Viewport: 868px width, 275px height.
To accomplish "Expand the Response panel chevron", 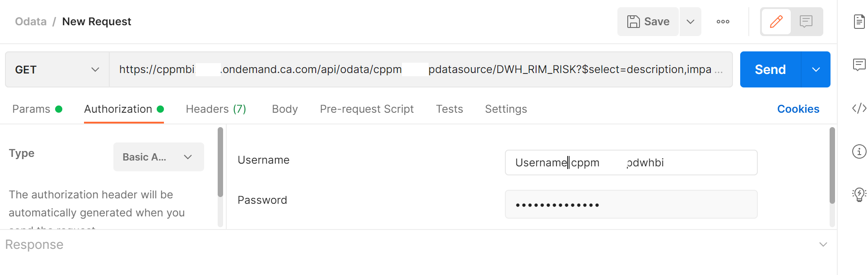I will (x=823, y=244).
